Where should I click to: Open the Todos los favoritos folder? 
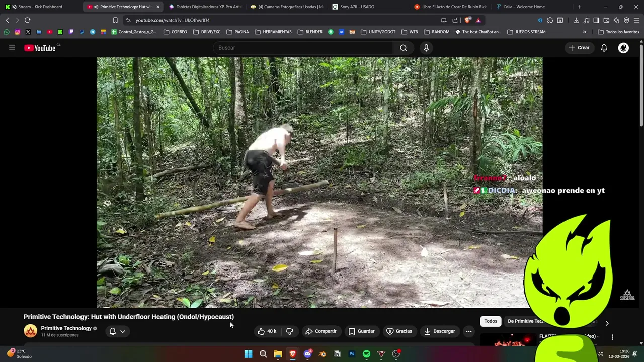coord(618,32)
